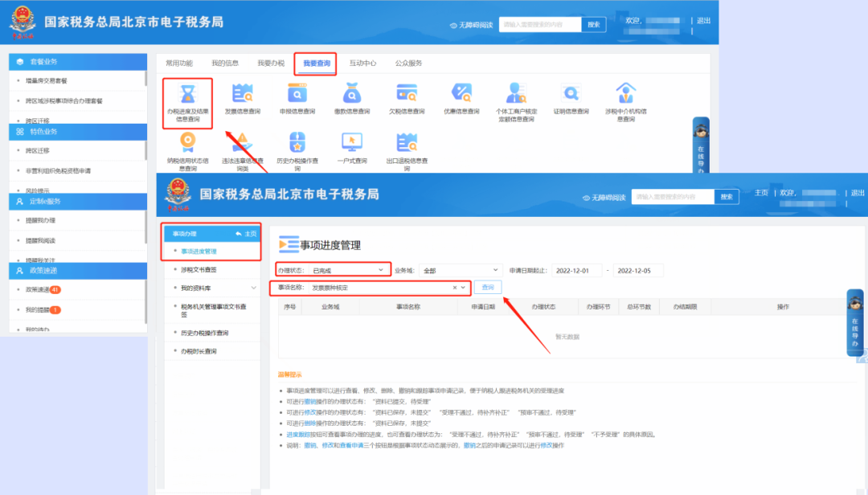
Task: Select 涉税文书查签 in the left sidebar
Action: pyautogui.click(x=199, y=270)
